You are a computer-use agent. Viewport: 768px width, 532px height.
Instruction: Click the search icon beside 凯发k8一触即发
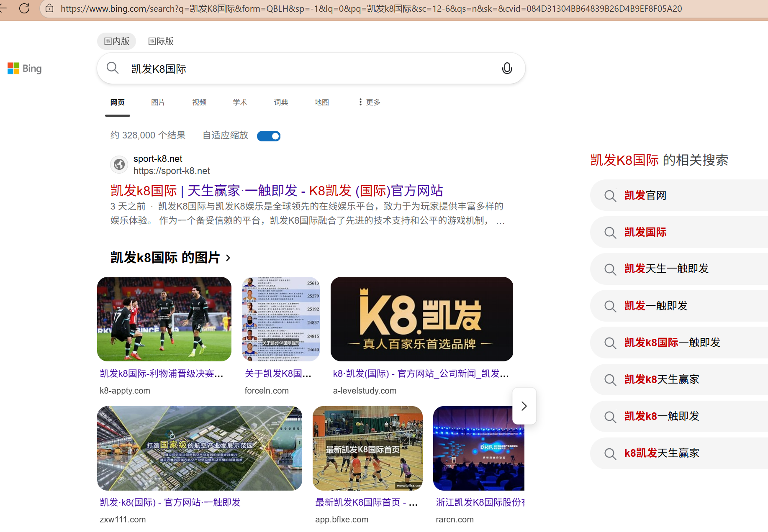(x=610, y=417)
